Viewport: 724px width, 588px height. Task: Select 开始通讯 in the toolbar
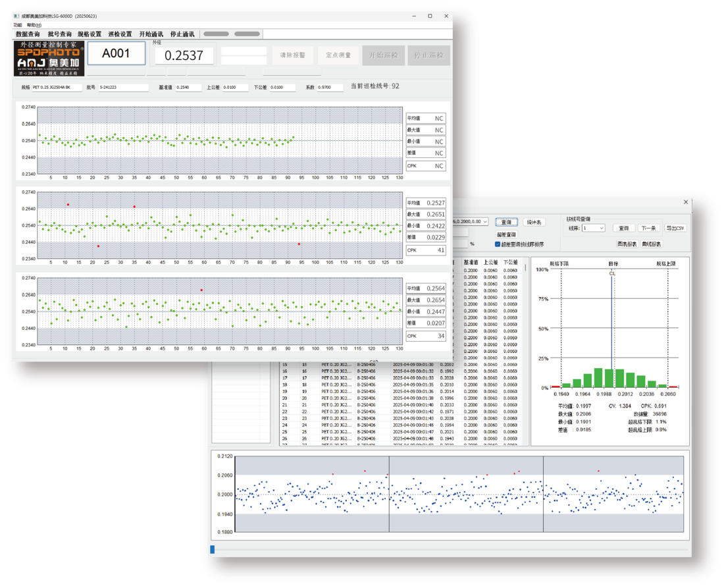click(x=151, y=34)
